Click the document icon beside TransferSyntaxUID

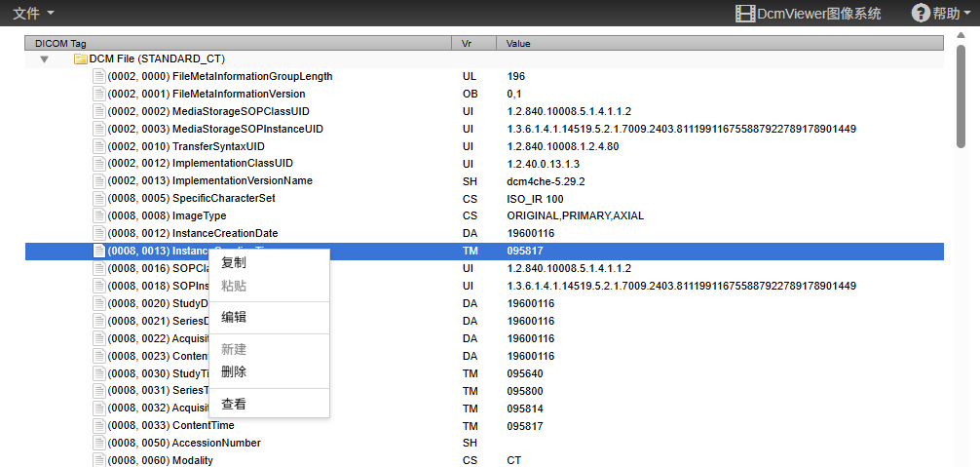pyautogui.click(x=98, y=146)
